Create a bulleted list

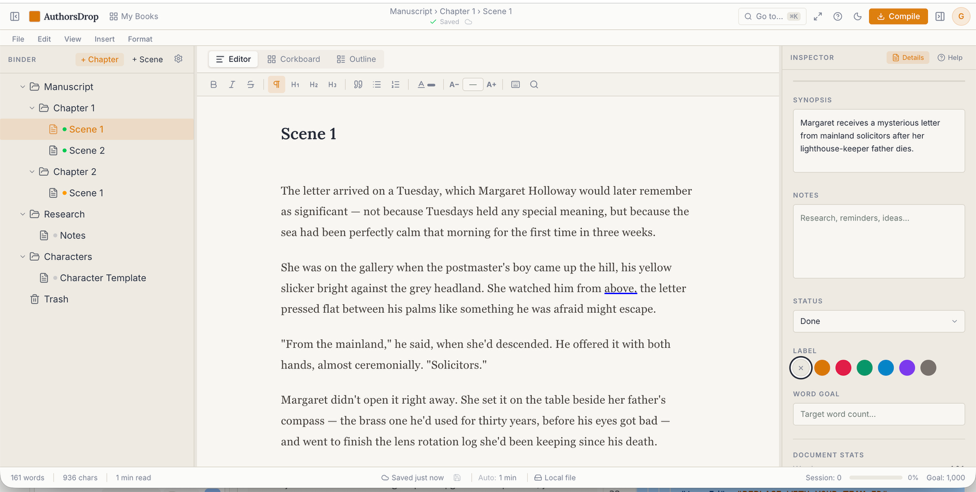377,85
